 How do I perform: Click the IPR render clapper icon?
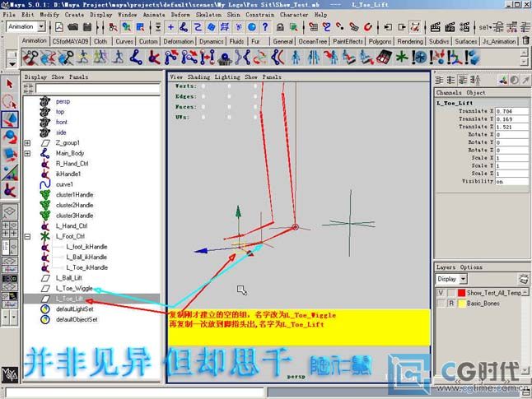click(450, 27)
